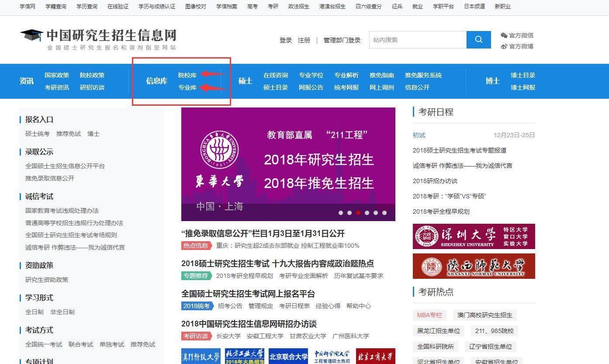The height and width of the screenshot is (364, 609).
Task: Select the third carousel indicator dot
Action: coord(358,213)
